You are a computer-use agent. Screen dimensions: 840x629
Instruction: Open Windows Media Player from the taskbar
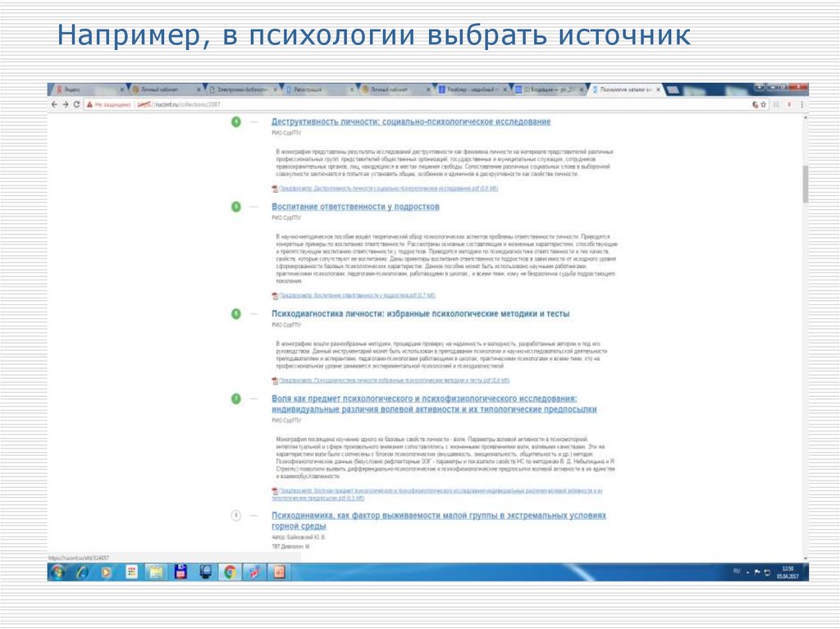click(x=107, y=573)
